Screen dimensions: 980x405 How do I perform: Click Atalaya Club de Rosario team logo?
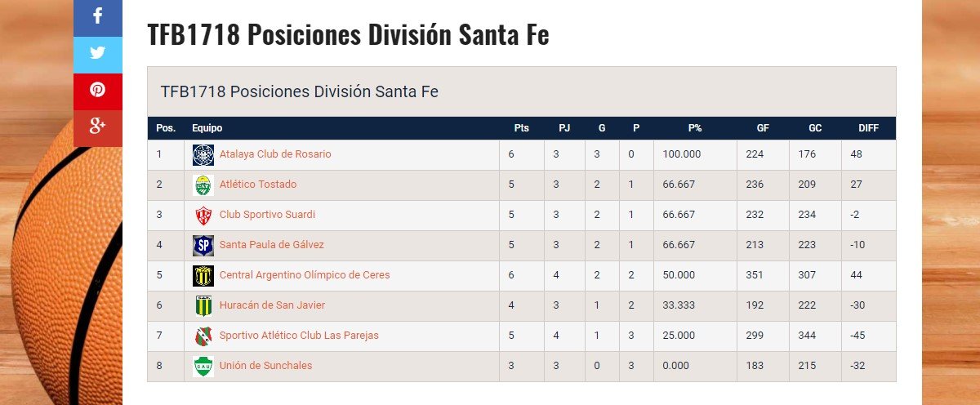tap(203, 154)
